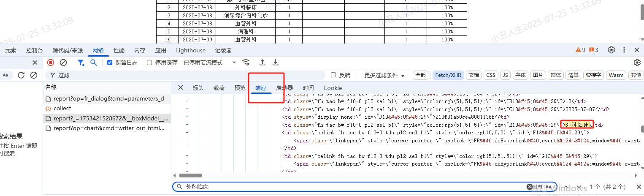Close the request details pane
This screenshot has height=196, width=644.
[x=181, y=87]
